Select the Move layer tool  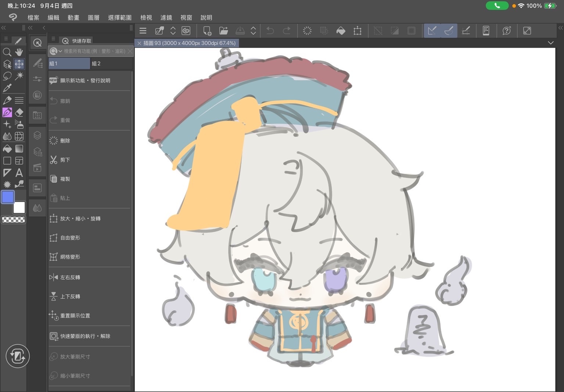click(x=19, y=64)
